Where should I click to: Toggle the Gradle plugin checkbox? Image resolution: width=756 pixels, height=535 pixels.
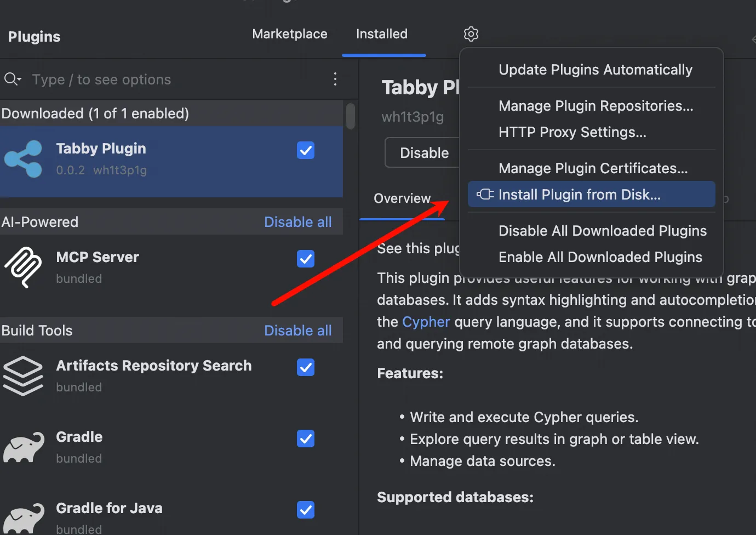306,439
